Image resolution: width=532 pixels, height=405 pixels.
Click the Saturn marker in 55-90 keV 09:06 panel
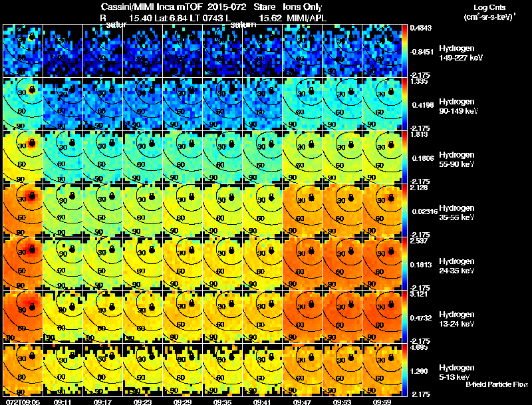point(32,142)
